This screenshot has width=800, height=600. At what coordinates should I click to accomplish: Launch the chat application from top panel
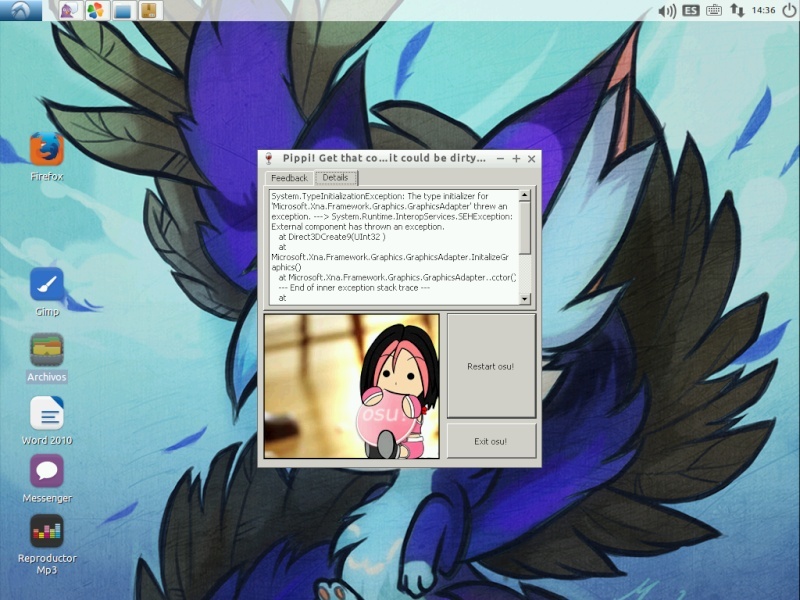click(69, 10)
